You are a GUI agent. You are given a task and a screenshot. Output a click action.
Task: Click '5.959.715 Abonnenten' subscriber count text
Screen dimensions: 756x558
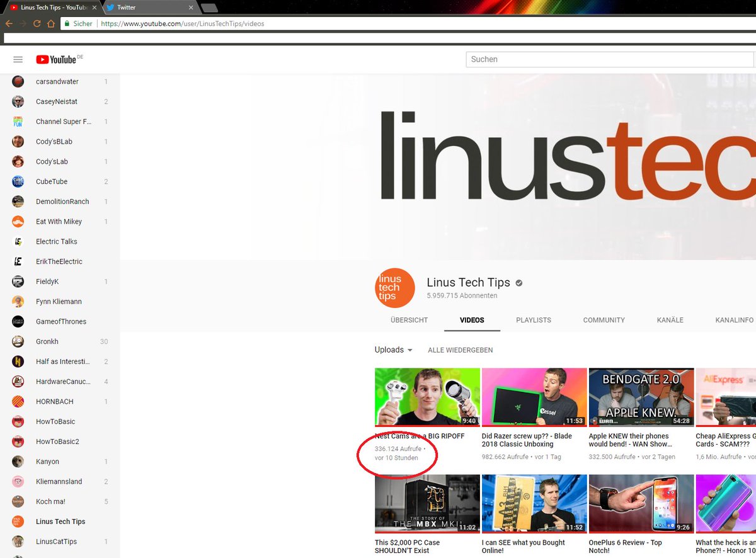(462, 295)
